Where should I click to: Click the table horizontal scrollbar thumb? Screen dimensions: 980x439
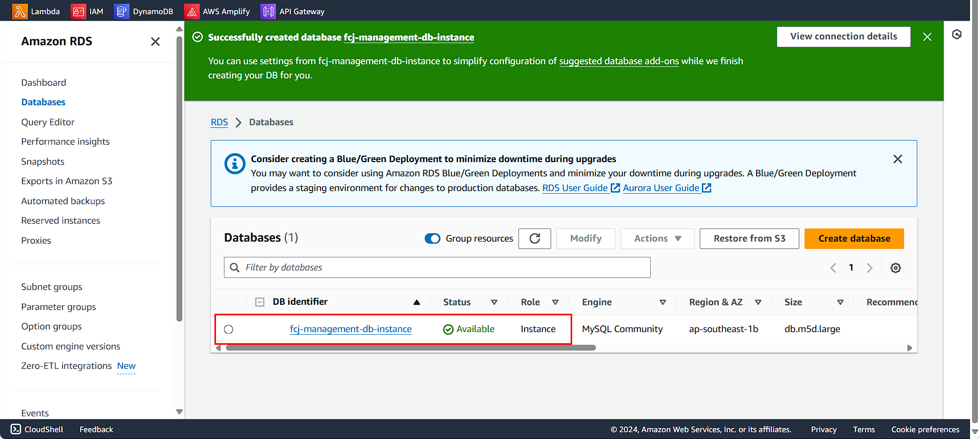(x=411, y=348)
